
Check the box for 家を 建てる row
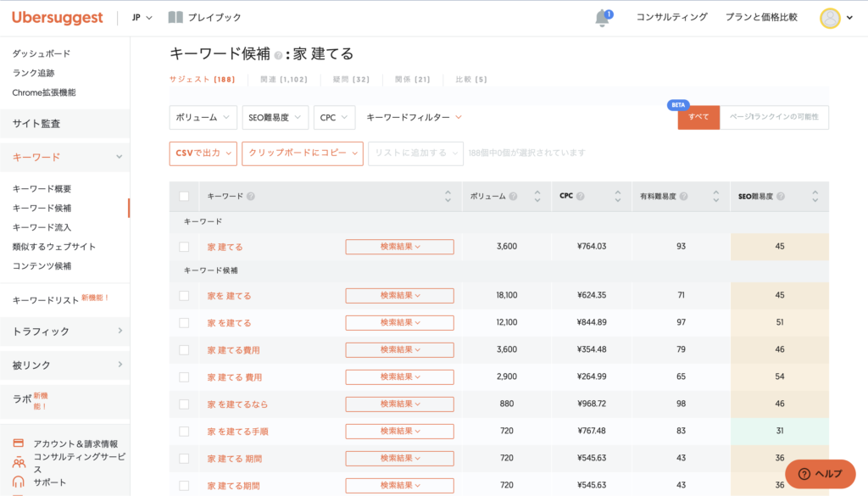(x=184, y=296)
